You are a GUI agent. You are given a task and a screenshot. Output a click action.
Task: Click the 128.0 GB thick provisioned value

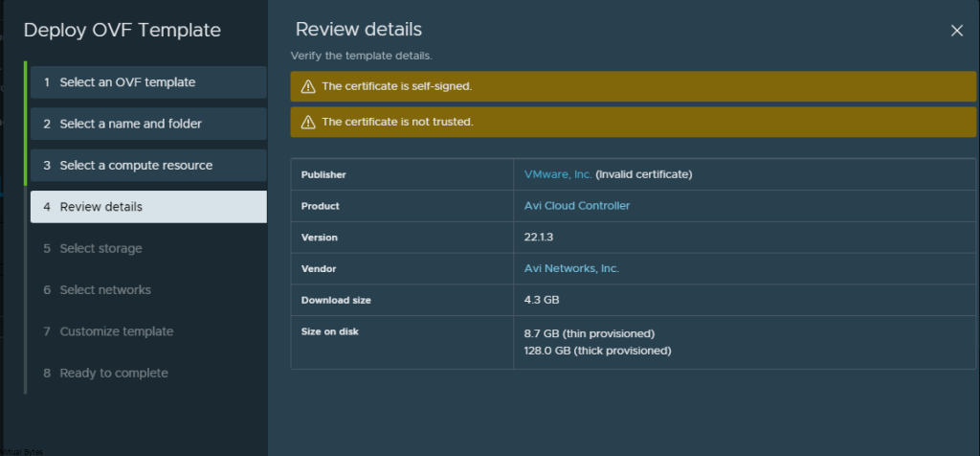tap(597, 351)
